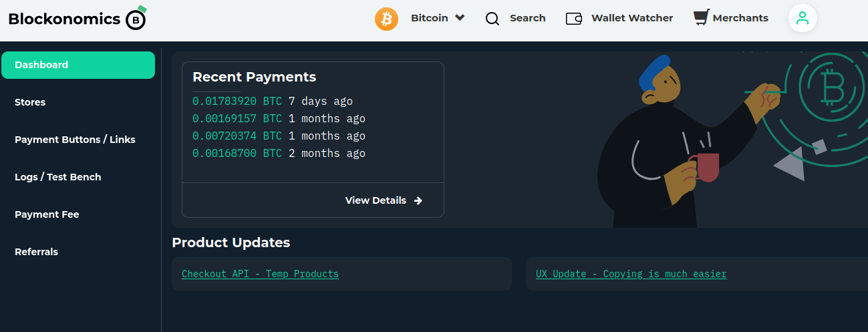Click the Blockonomics logo
Image resolution: width=868 pixels, height=332 pixels.
tap(77, 19)
